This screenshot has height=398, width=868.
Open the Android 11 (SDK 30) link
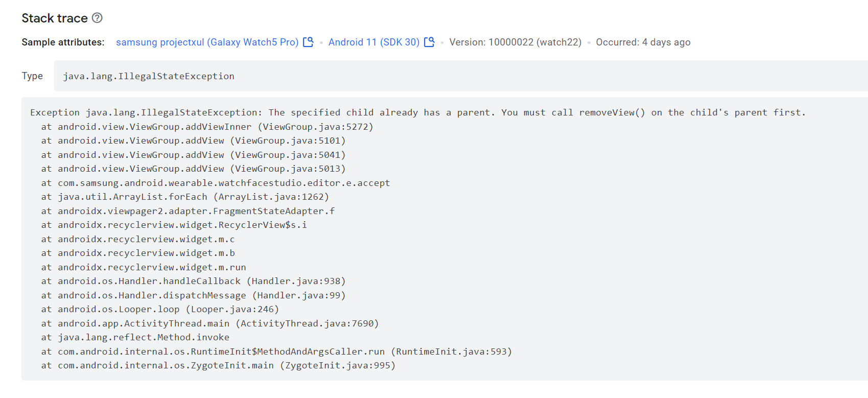click(x=373, y=42)
